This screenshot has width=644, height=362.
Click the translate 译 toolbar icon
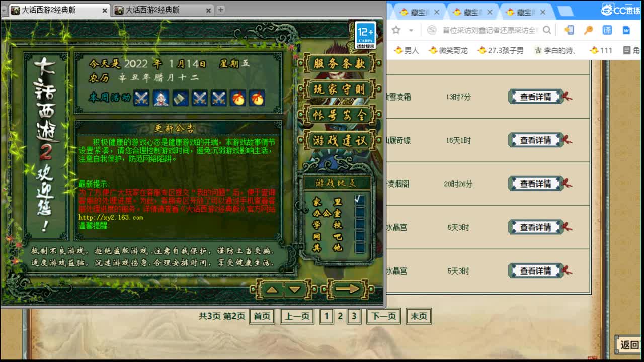coord(607,30)
